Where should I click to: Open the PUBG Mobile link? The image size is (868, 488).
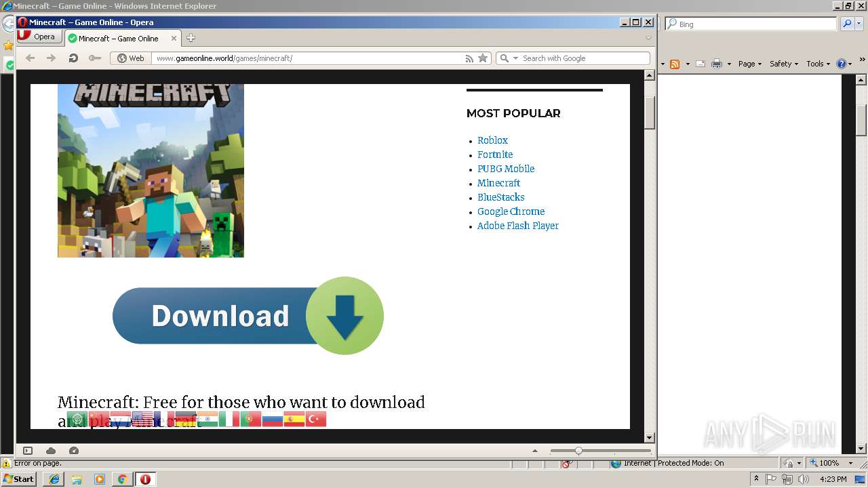pos(506,169)
